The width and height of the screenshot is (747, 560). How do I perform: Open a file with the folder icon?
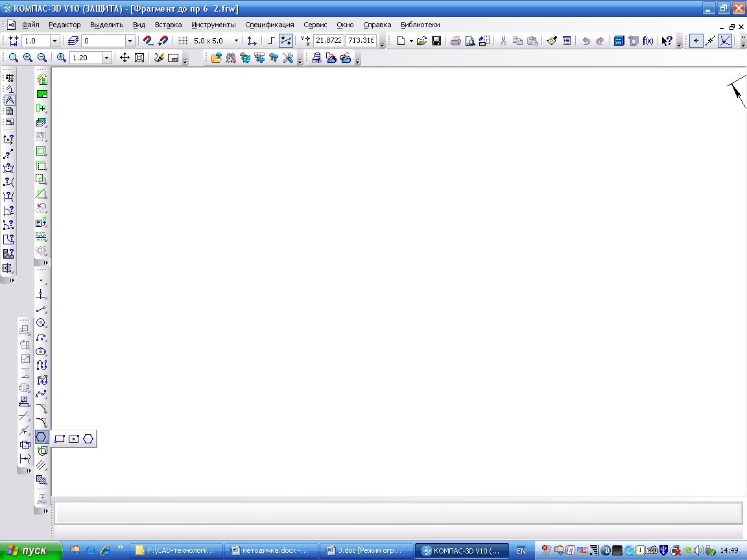[x=421, y=41]
